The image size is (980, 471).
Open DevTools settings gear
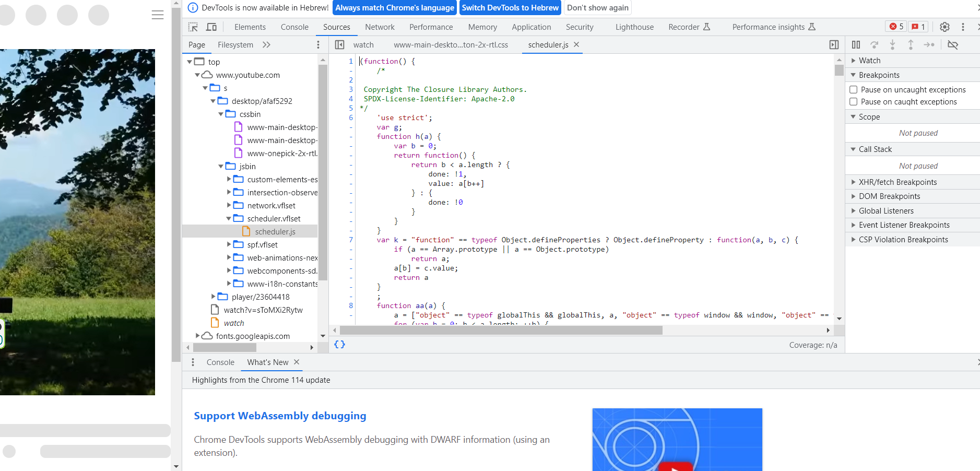944,27
